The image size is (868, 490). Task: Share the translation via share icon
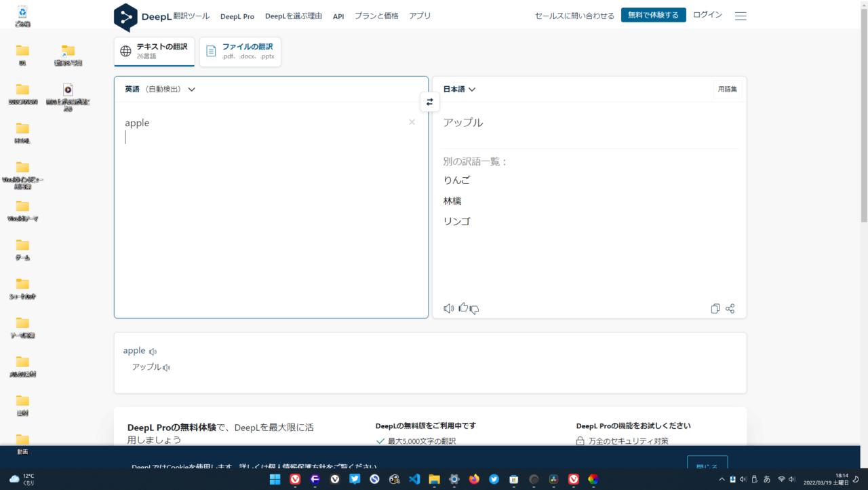[x=730, y=309]
